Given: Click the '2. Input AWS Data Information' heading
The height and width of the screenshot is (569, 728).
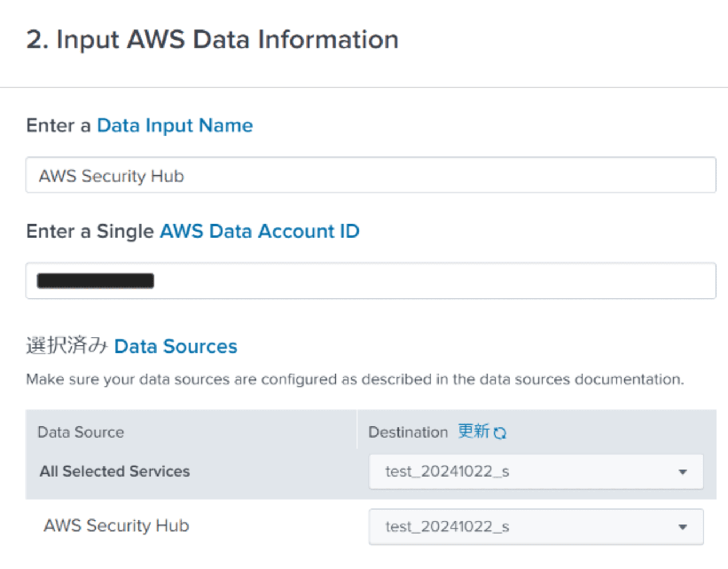Looking at the screenshot, I should [213, 39].
